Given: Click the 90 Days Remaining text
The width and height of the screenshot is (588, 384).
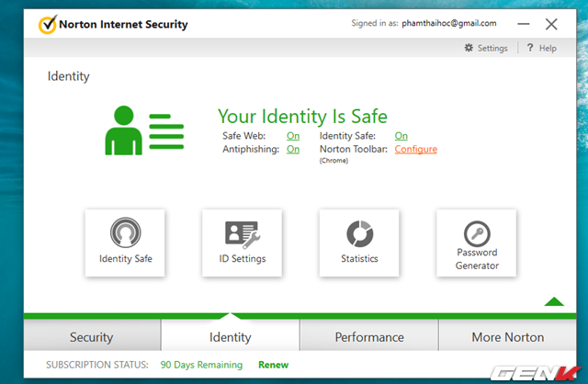Looking at the screenshot, I should click(201, 365).
